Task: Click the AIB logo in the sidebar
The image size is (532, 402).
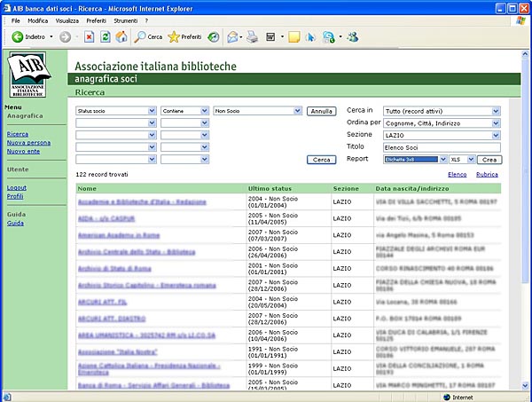Action: coord(27,75)
